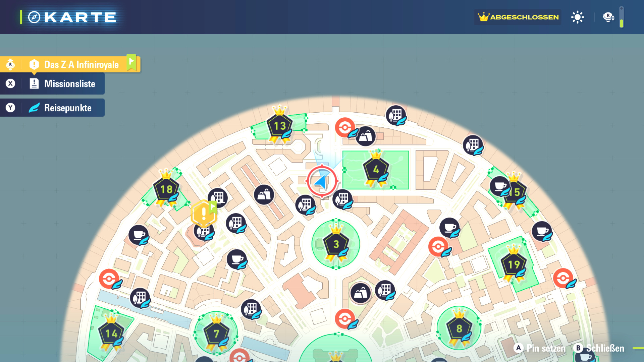Select wild zone 19 badge marker

514,265
